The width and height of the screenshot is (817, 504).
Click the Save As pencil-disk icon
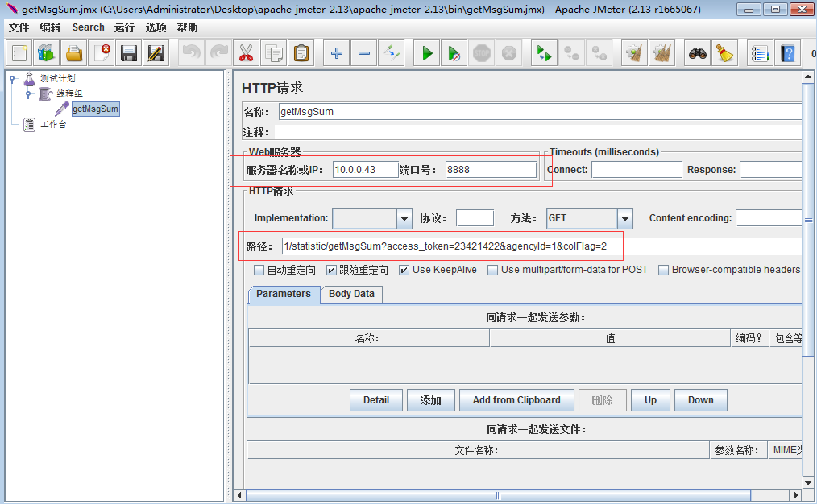[x=156, y=53]
